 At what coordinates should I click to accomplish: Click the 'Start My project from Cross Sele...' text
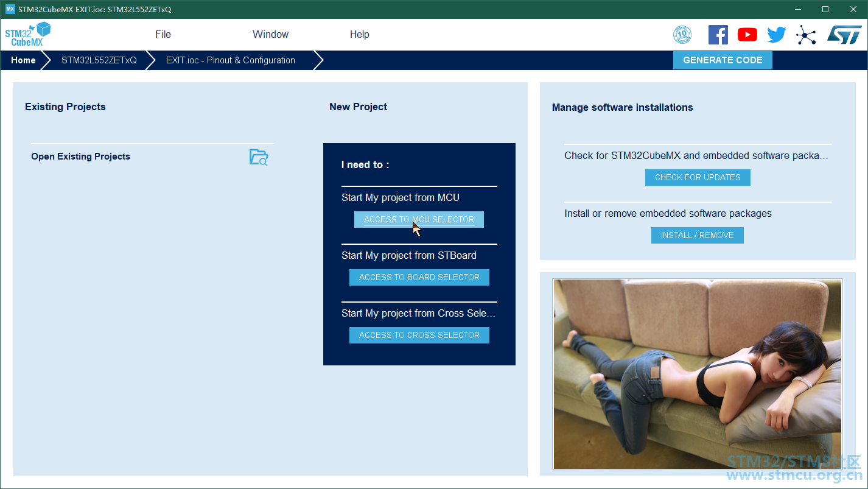(x=418, y=313)
